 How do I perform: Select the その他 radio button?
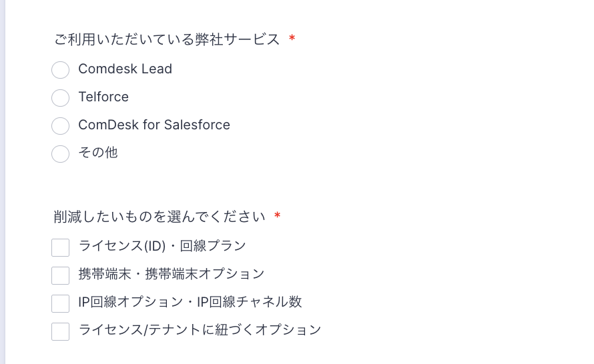(60, 154)
